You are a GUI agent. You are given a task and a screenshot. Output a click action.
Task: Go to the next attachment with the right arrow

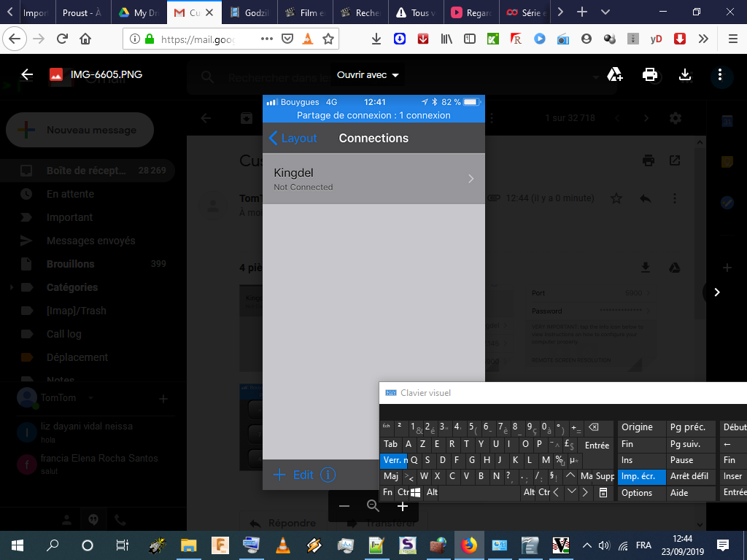coord(717,292)
